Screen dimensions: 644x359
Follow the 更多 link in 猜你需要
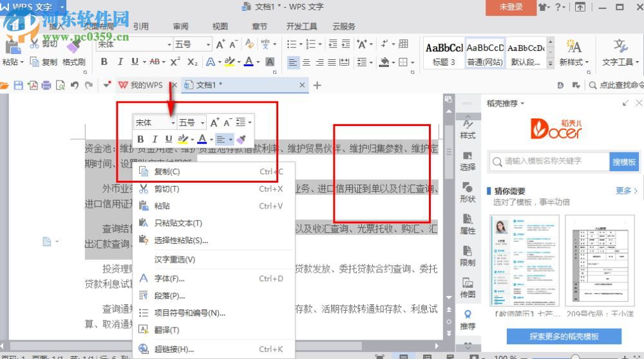click(x=626, y=191)
